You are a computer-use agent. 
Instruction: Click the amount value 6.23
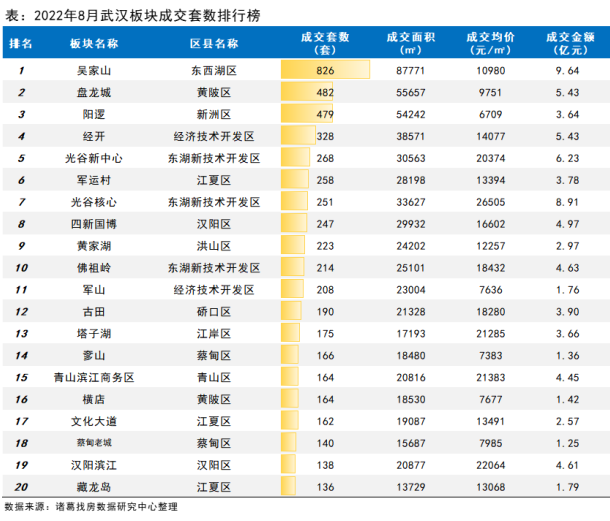pos(568,158)
